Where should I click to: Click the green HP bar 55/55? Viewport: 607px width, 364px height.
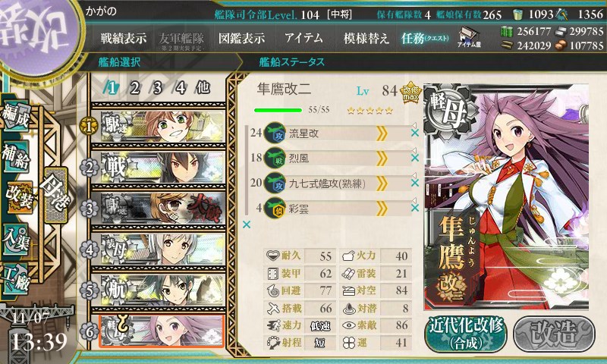(x=278, y=110)
